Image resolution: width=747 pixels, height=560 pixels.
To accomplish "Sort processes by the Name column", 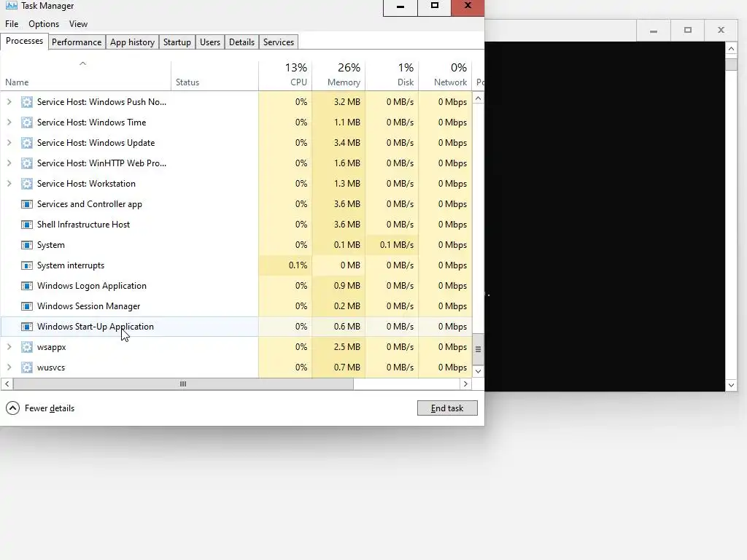I will coord(86,76).
